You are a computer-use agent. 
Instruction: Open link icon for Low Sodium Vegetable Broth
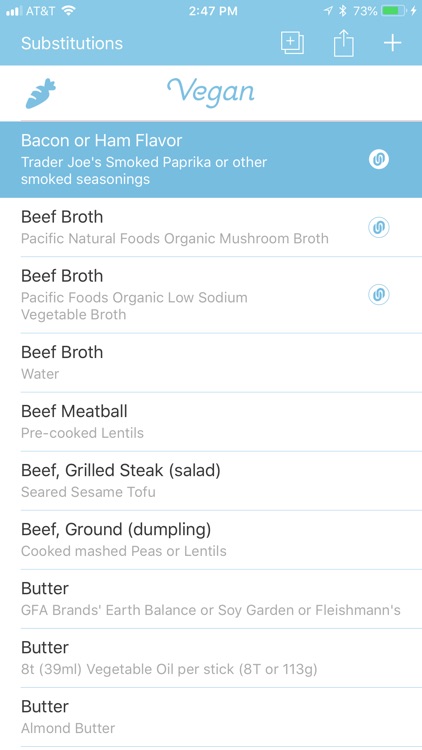(x=378, y=294)
